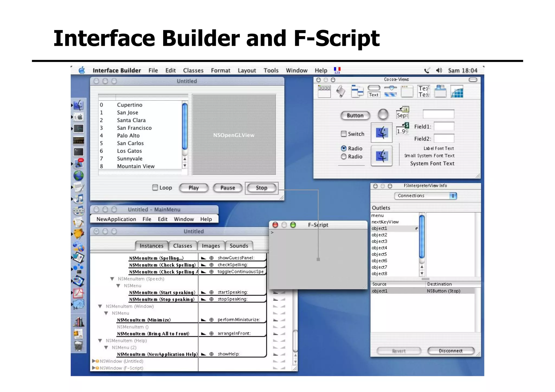Collapse the NSMenuItem (Window) tree node
The height and width of the screenshot is (392, 555).
coord(100,306)
